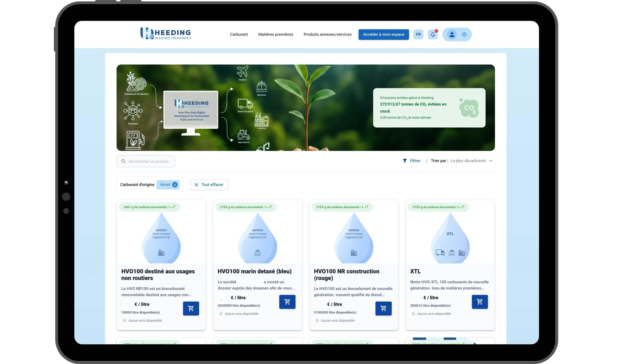Click 3190000 litre disponible(s) text
Screen dimensions: 627x364
(335, 312)
